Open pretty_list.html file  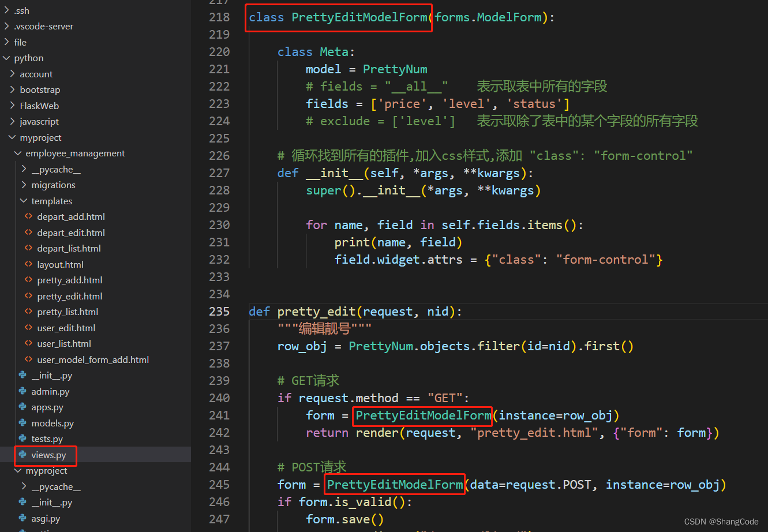point(68,312)
